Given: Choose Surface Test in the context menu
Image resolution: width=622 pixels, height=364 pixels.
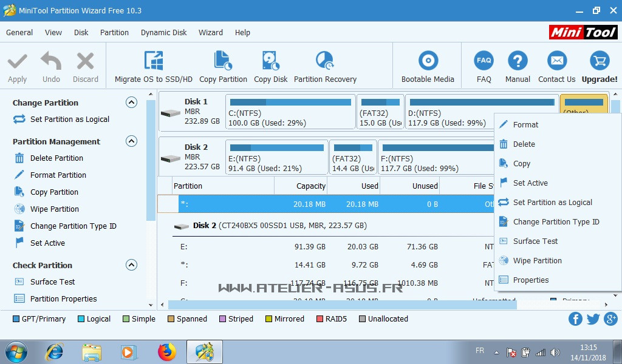Looking at the screenshot, I should pos(558,241).
